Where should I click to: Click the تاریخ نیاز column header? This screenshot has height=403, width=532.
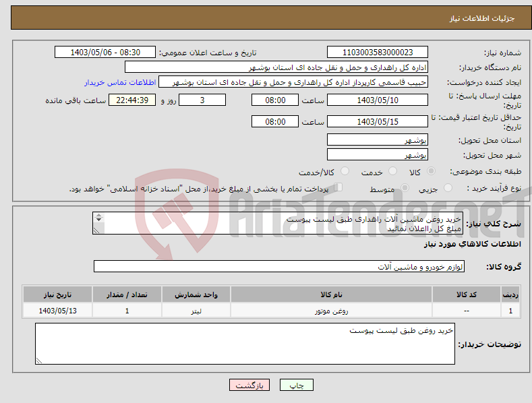click(x=58, y=294)
